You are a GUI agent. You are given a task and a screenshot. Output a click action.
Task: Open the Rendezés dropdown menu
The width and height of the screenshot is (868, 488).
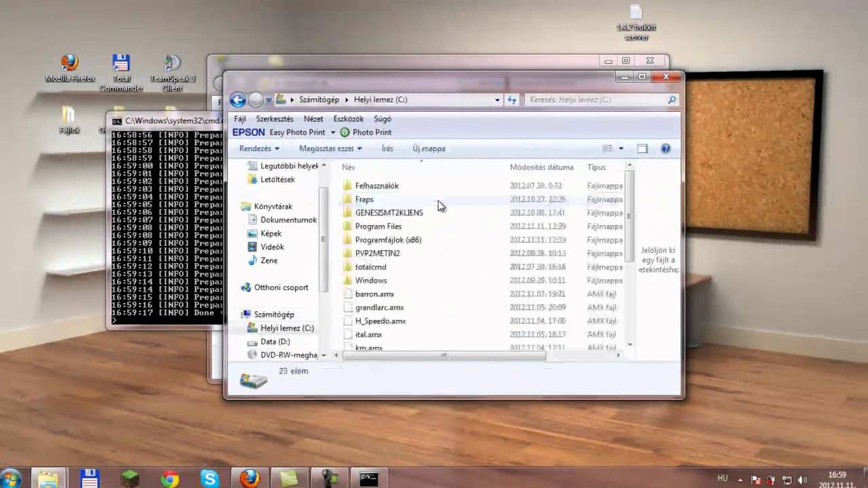coord(259,148)
